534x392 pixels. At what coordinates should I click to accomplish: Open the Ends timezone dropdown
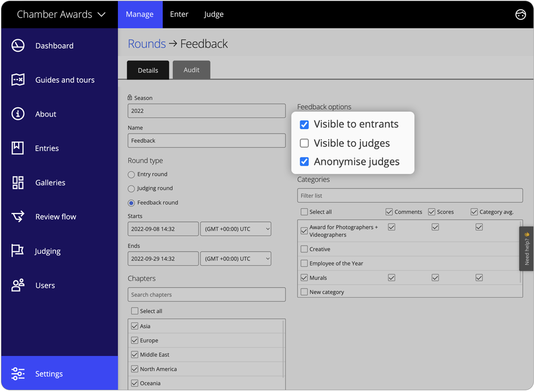[236, 259]
